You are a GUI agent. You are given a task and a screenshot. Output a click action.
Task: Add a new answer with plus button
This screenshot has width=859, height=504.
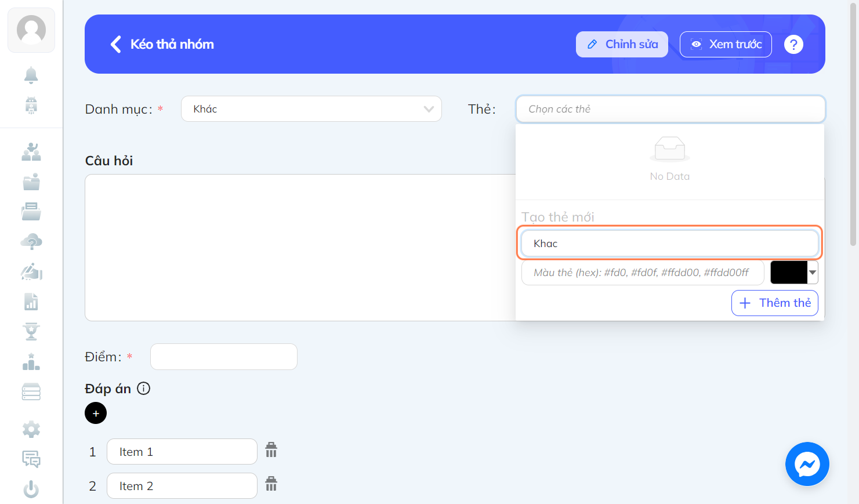click(x=96, y=413)
